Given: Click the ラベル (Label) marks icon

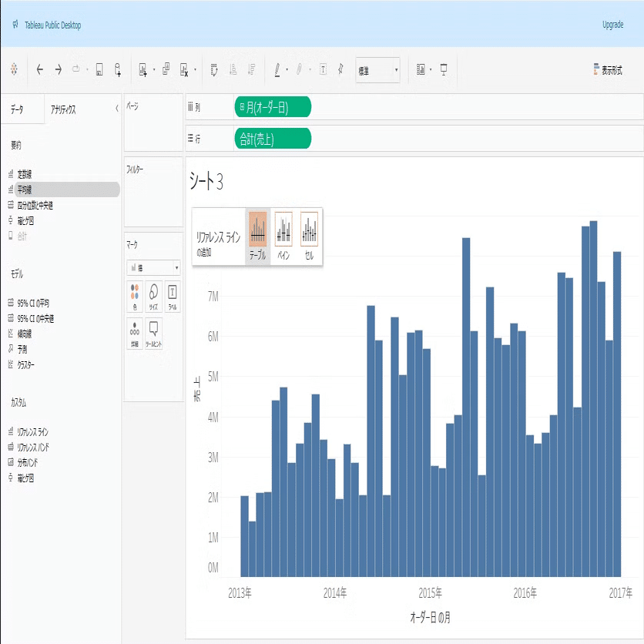Looking at the screenshot, I should 171,297.
